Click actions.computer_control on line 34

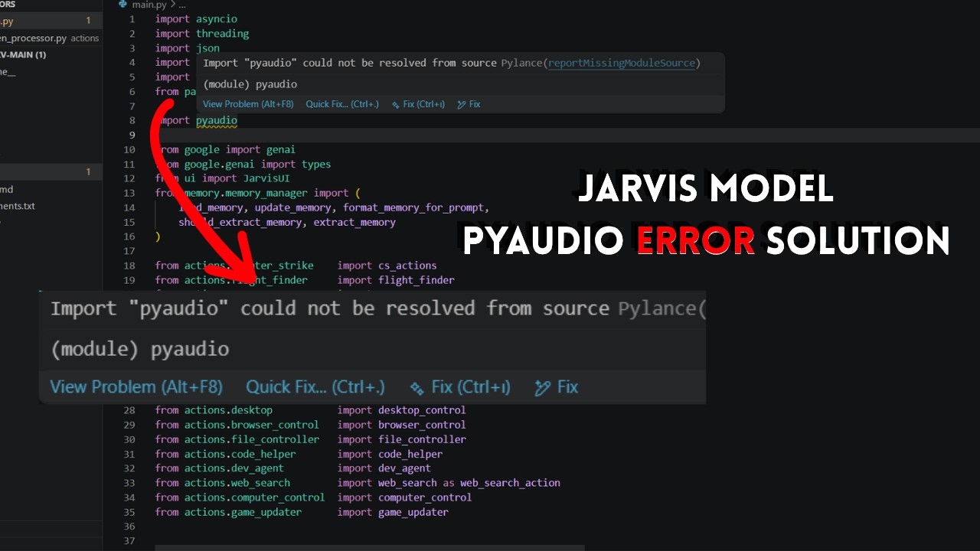(254, 497)
